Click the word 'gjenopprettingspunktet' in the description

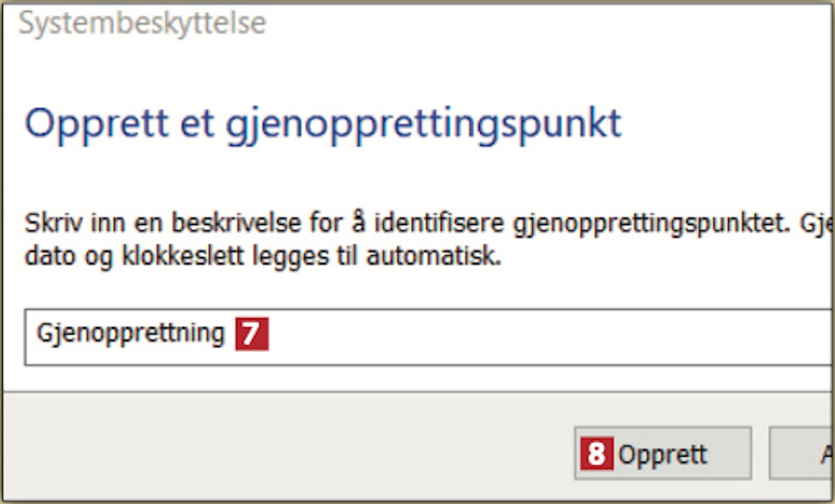[x=651, y=224]
